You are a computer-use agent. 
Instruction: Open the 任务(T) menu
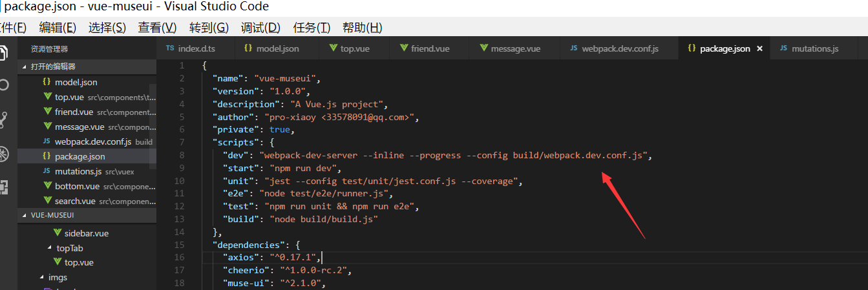312,28
